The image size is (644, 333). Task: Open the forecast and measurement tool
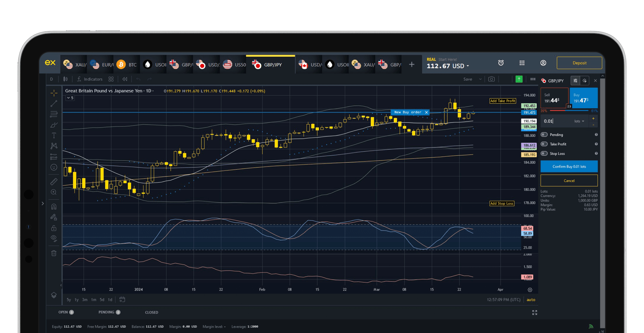(54, 157)
